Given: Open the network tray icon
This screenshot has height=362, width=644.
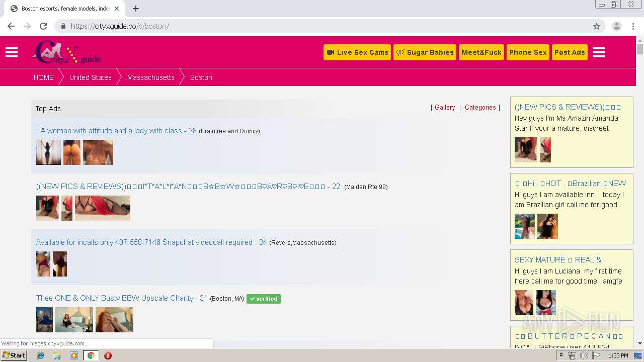Looking at the screenshot, I should click(572, 355).
